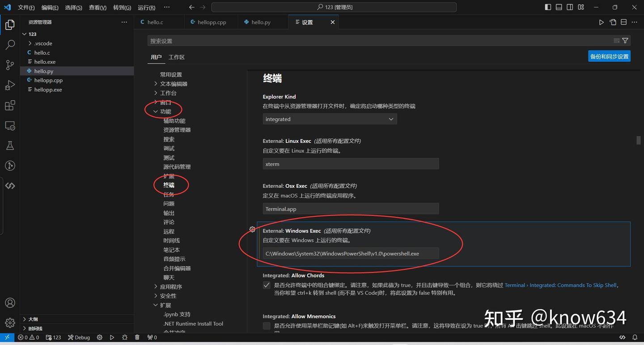Expand the 大纲 outline section

pyautogui.click(x=77, y=319)
